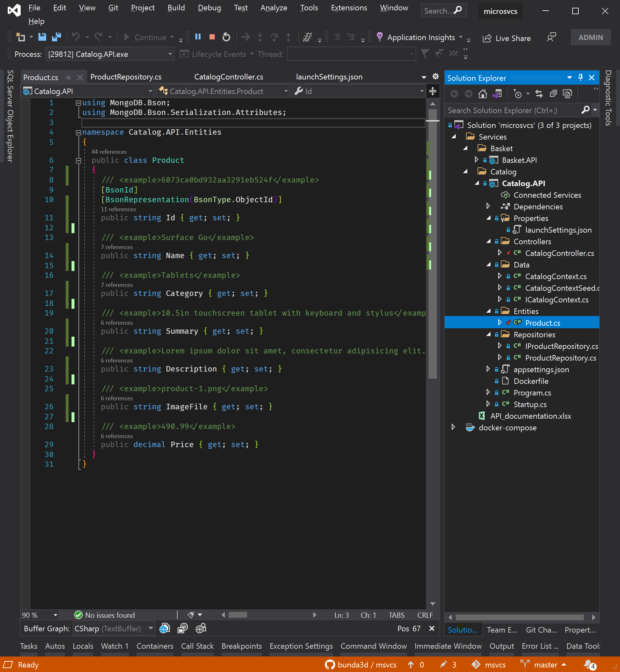Viewport: 620px width, 672px height.
Task: Open Catalog.API project dropdown in editor
Action: [x=88, y=91]
